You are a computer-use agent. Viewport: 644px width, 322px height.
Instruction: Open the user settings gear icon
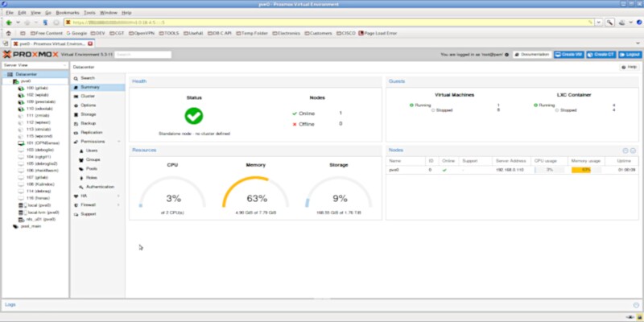(507, 54)
